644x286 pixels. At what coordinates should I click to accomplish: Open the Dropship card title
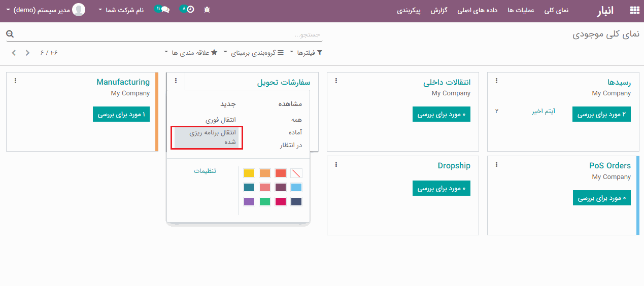(454, 166)
